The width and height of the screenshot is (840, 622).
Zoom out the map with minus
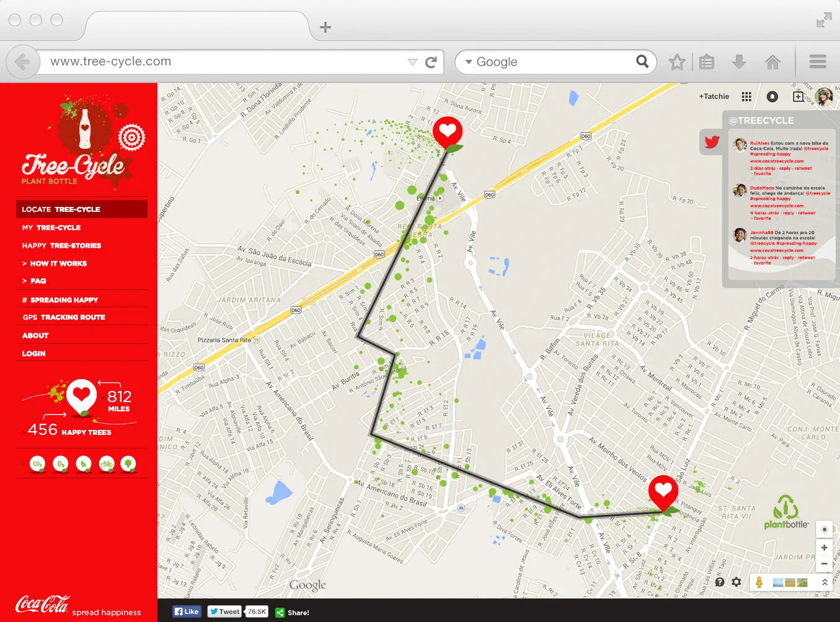824,564
